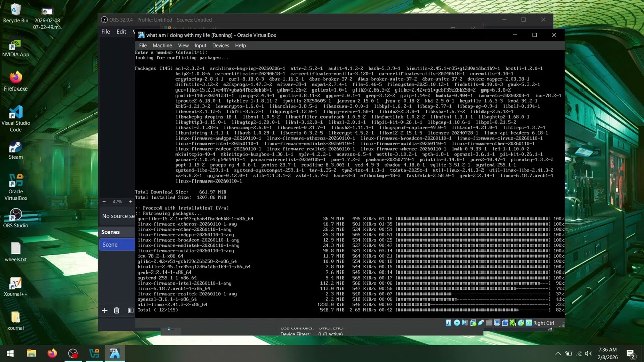
Task: Click the 42% zoom value in OBS preview
Action: [x=117, y=202]
